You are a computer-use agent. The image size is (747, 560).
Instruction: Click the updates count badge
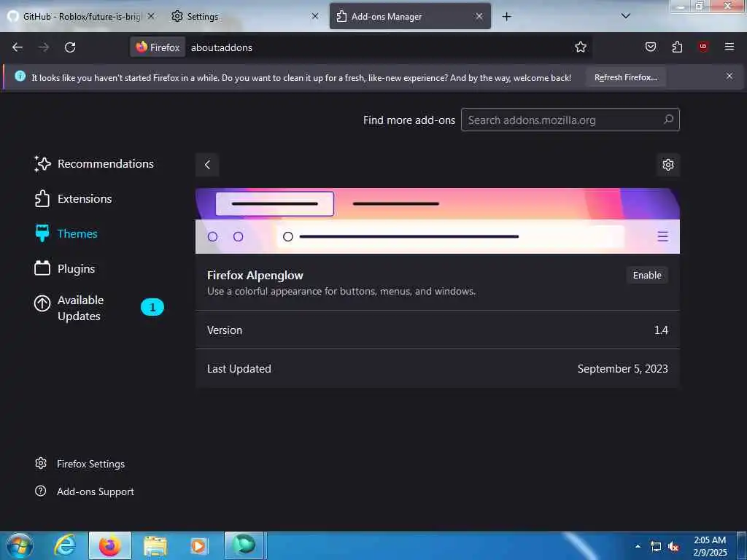pyautogui.click(x=152, y=308)
